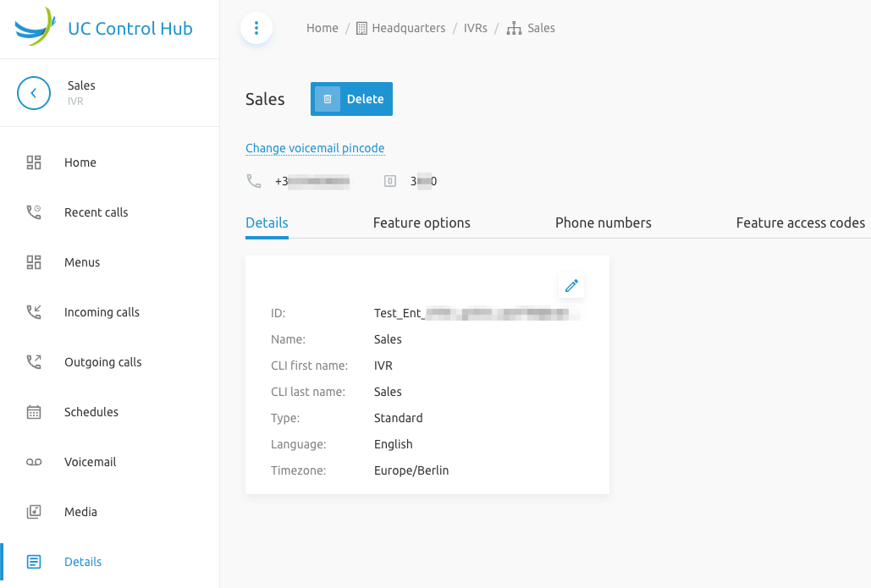Select Home in the left sidebar
This screenshot has height=588, width=871.
[x=80, y=162]
